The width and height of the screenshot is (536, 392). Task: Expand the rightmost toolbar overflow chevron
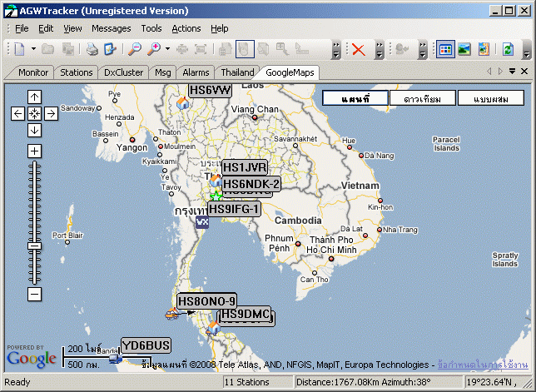[527, 50]
